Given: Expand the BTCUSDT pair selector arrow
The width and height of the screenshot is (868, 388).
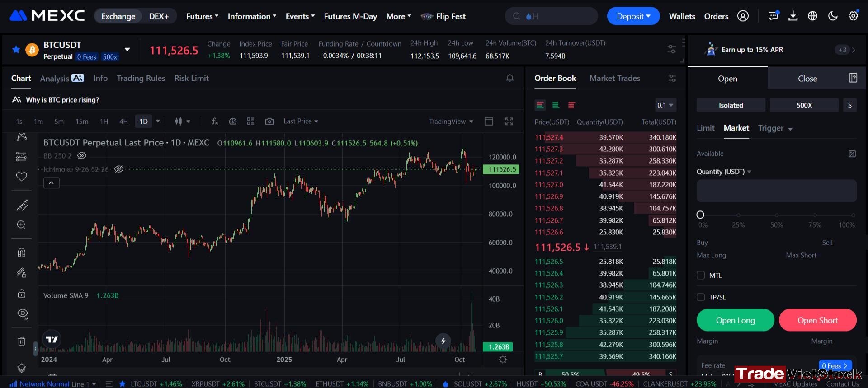Looking at the screenshot, I should click(127, 49).
